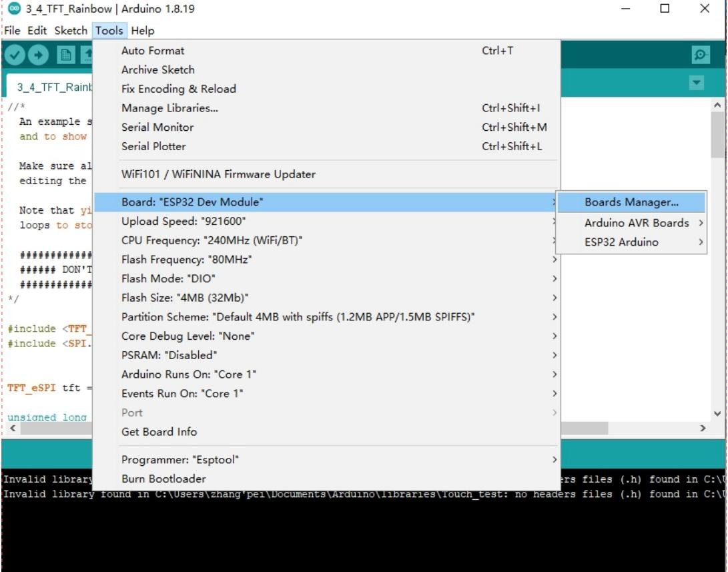Select Boards Manager... from submenu
728x572 pixels.
(631, 202)
